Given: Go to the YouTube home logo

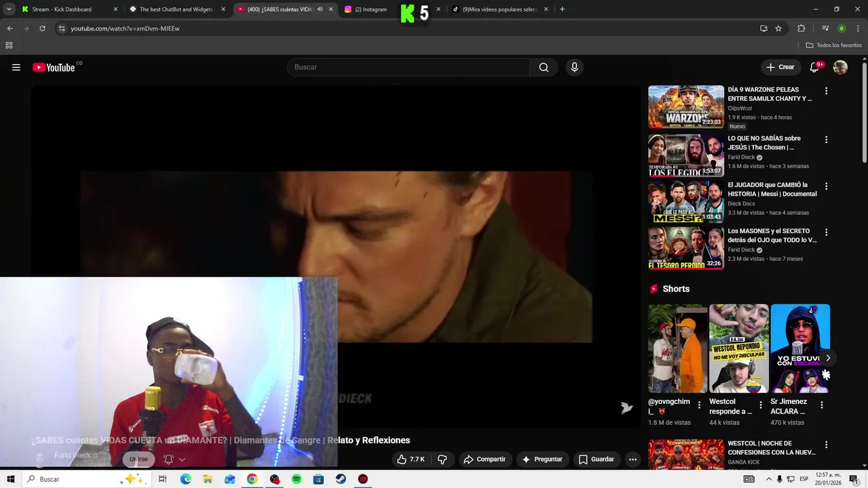Looking at the screenshot, I should coord(54,67).
